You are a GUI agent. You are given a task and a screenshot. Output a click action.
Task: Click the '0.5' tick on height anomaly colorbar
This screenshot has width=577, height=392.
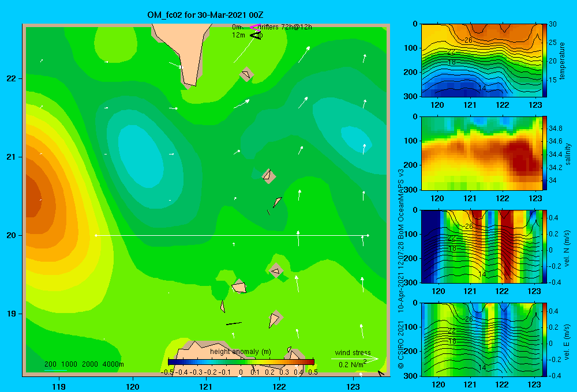(313, 372)
